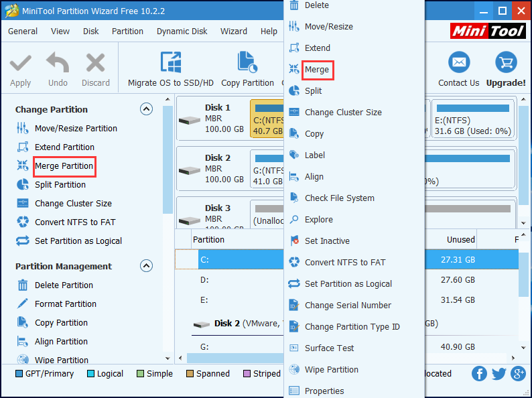Open the Twitter bird icon
Screen dimensions: 532x398
point(498,374)
